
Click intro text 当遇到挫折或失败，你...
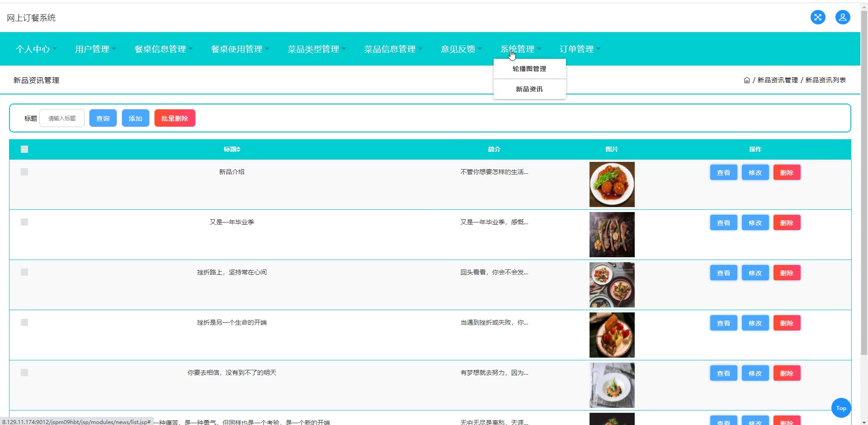pyautogui.click(x=494, y=322)
